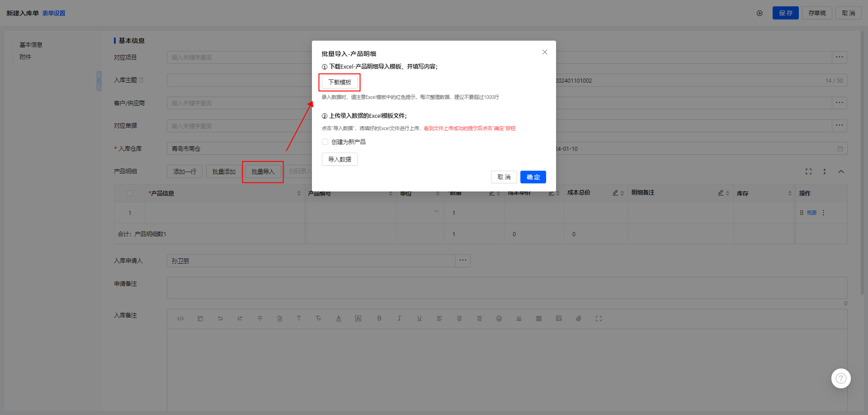Screen dimensions: 868x415
Task: Click the drag handle icon in row 1 操作
Action: coord(802,213)
